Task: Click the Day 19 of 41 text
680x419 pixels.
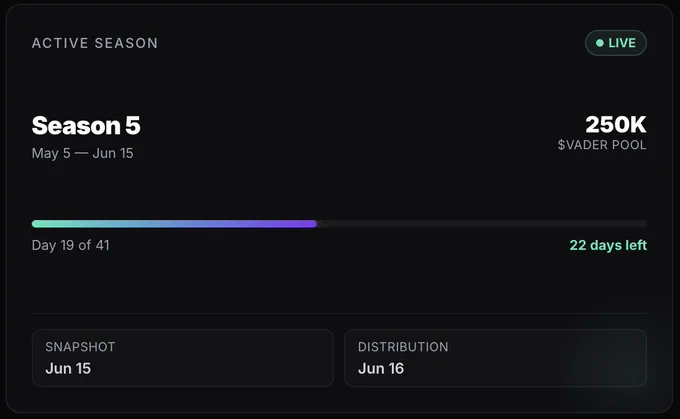Action: pos(71,246)
